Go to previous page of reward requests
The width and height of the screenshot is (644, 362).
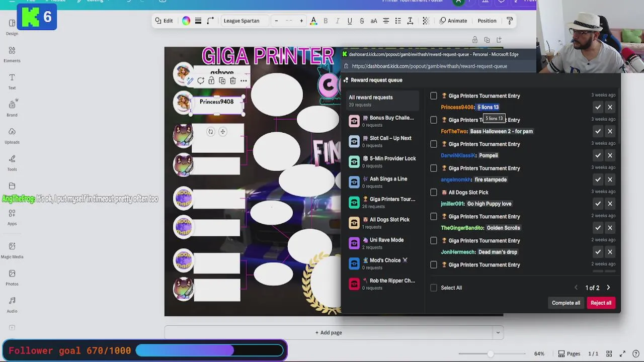576,288
